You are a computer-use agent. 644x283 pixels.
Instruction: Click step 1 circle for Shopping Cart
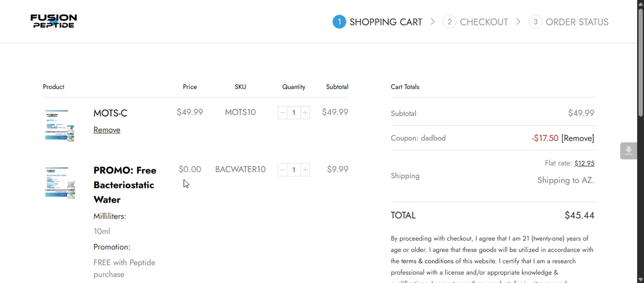pos(339,22)
